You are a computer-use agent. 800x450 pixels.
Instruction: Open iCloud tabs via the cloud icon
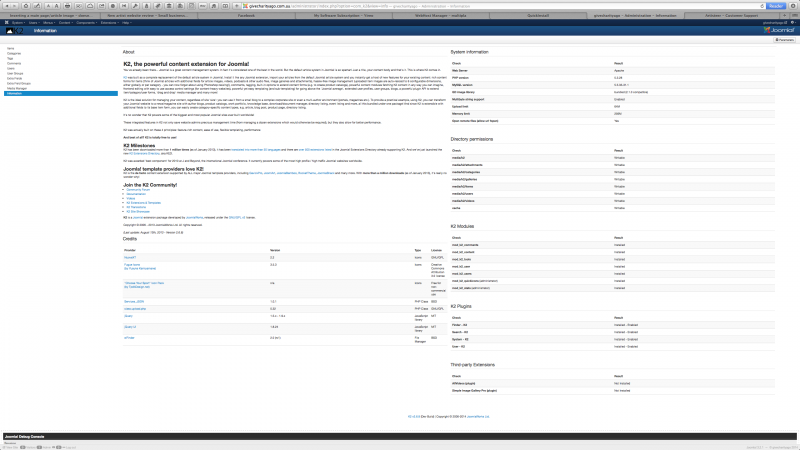coord(90,6)
